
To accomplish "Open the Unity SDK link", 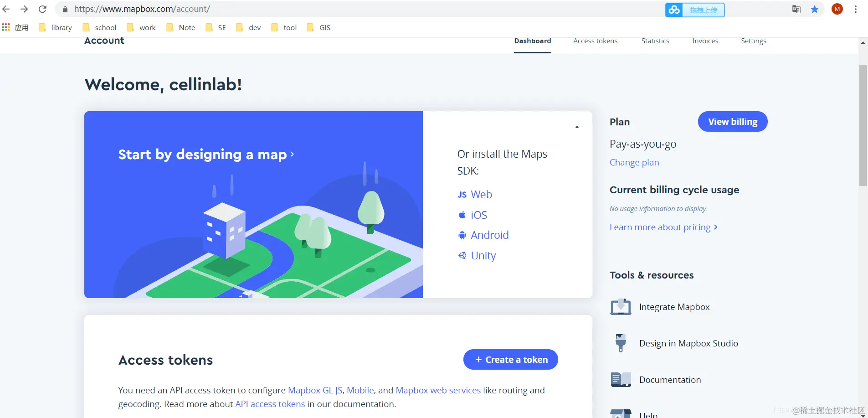I will tap(477, 256).
